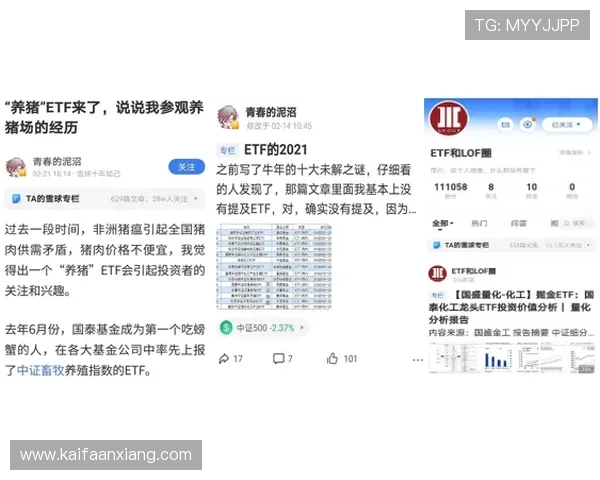This screenshot has width=600, height=480.
Task: Open ETF和LOF圈 author name on feed post
Action: click(x=473, y=271)
